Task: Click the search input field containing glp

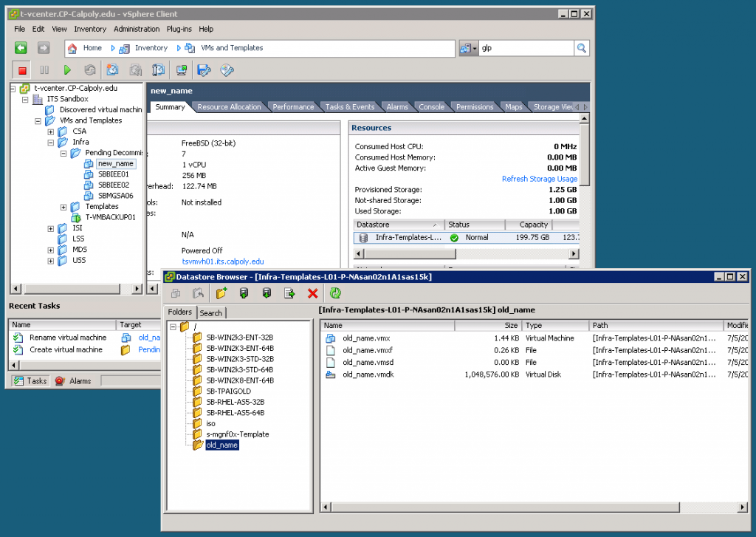Action: tap(526, 48)
